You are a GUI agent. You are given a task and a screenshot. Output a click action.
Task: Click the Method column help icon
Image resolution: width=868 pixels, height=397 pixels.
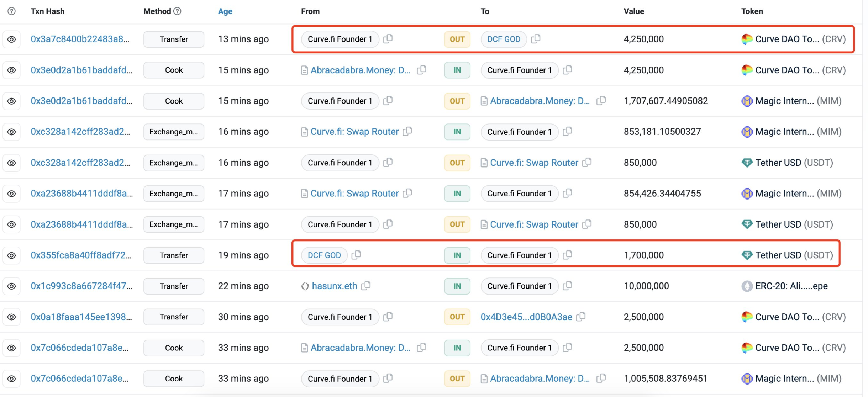tap(177, 11)
